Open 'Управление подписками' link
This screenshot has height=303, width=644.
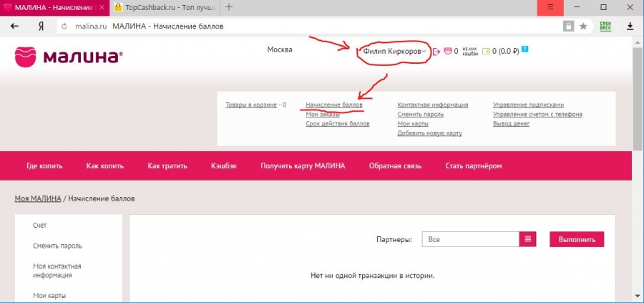pyautogui.click(x=528, y=105)
